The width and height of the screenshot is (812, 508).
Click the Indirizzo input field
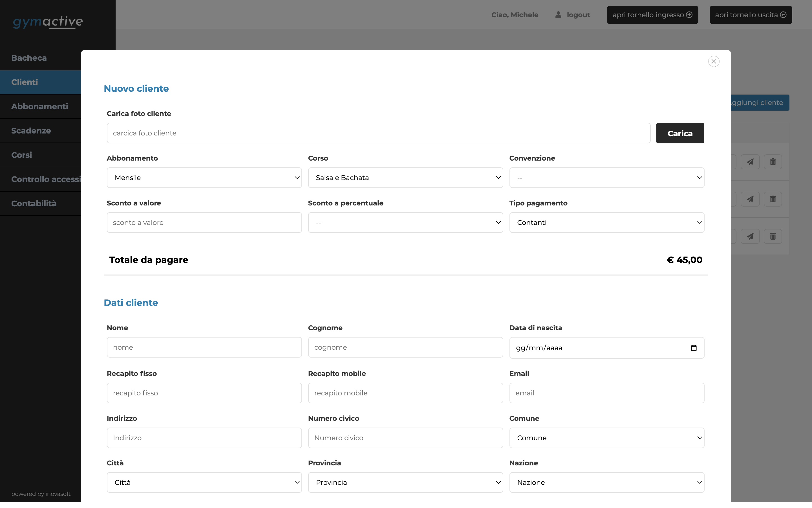[x=204, y=438]
